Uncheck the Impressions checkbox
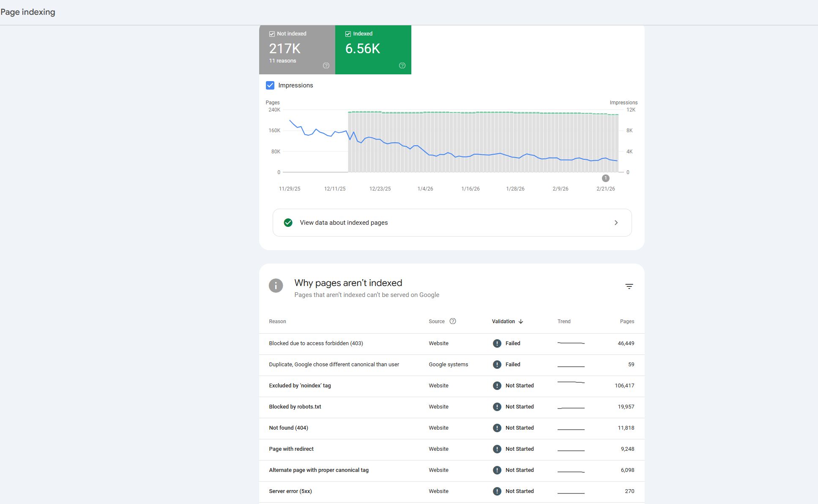Image resolution: width=818 pixels, height=504 pixels. click(270, 85)
